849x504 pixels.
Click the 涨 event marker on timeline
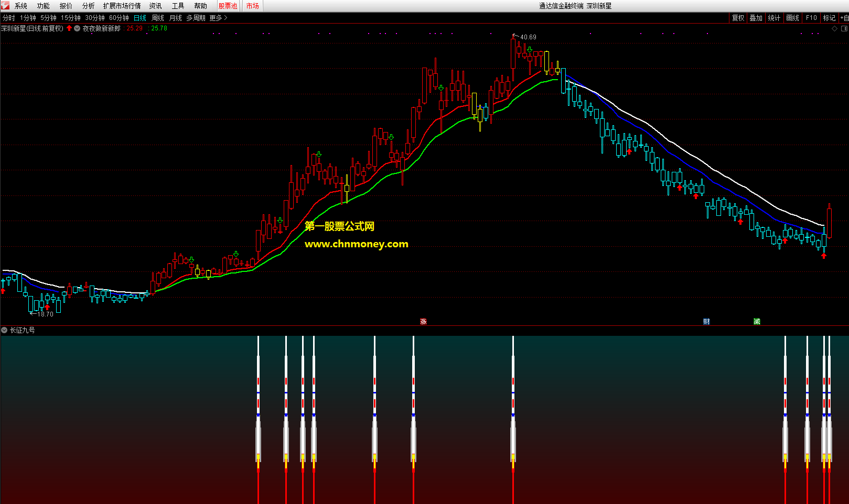tap(423, 322)
